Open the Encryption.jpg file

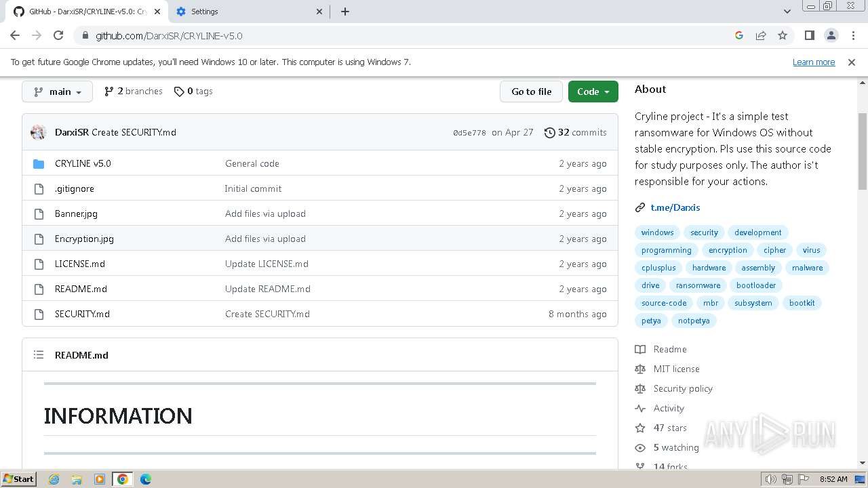(x=84, y=239)
